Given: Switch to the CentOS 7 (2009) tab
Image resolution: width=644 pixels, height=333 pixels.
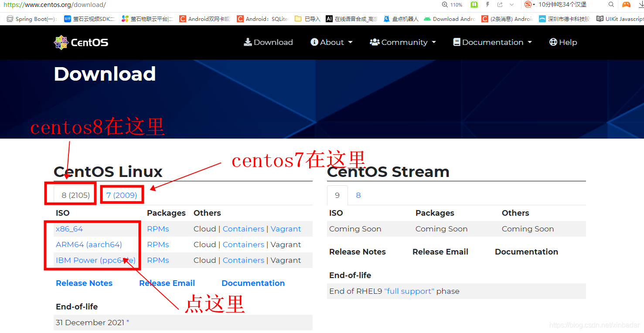Looking at the screenshot, I should point(122,195).
